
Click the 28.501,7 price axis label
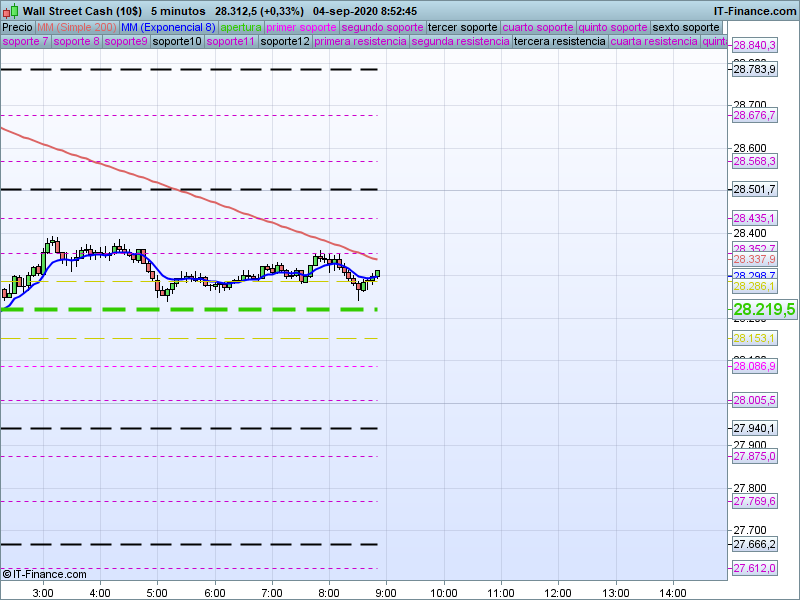pos(754,189)
